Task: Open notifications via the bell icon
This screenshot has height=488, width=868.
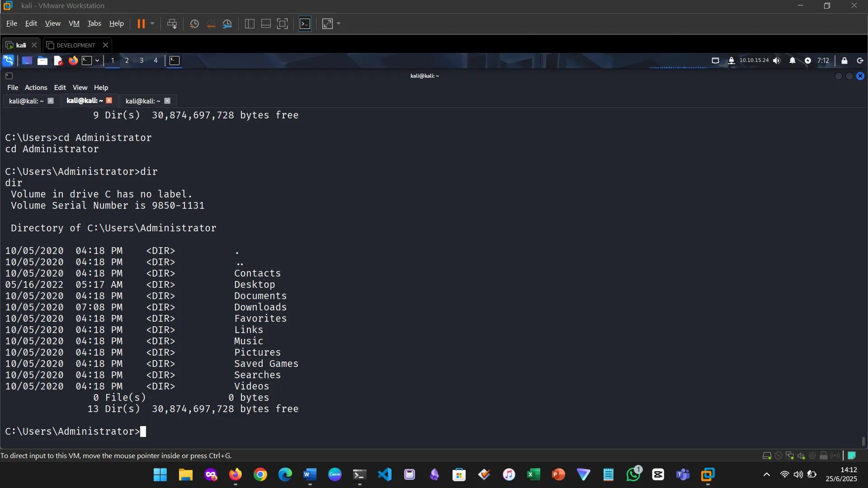Action: (793, 61)
